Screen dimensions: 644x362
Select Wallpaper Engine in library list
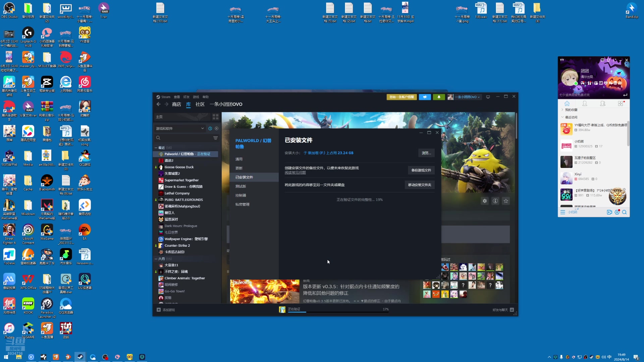pos(186,239)
